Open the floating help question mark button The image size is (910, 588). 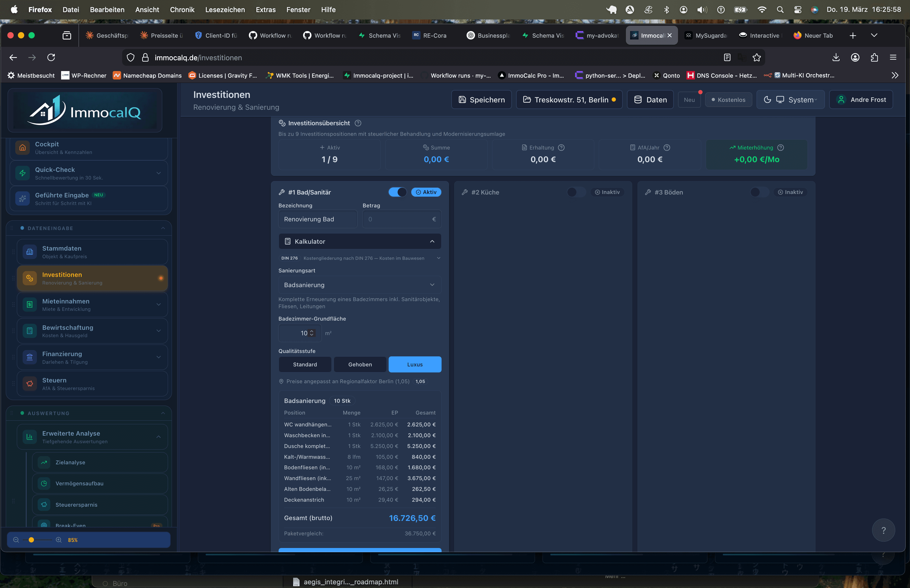coord(883,530)
